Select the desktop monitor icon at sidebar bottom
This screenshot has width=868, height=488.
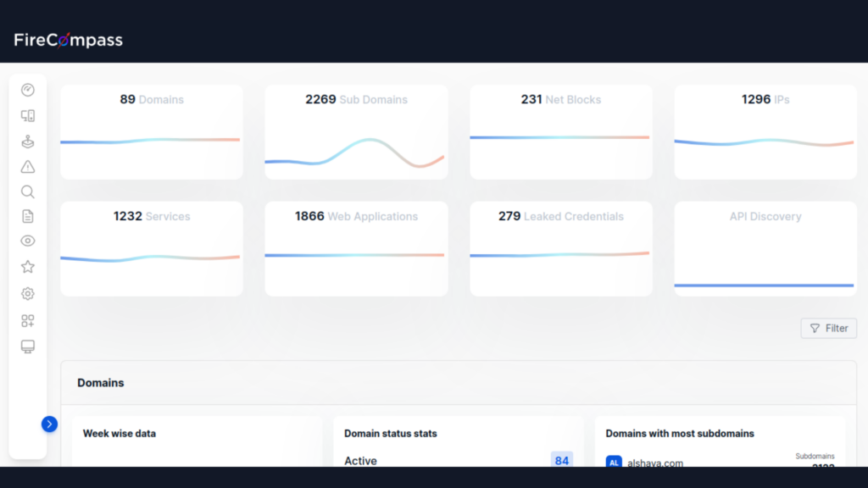pos(27,346)
